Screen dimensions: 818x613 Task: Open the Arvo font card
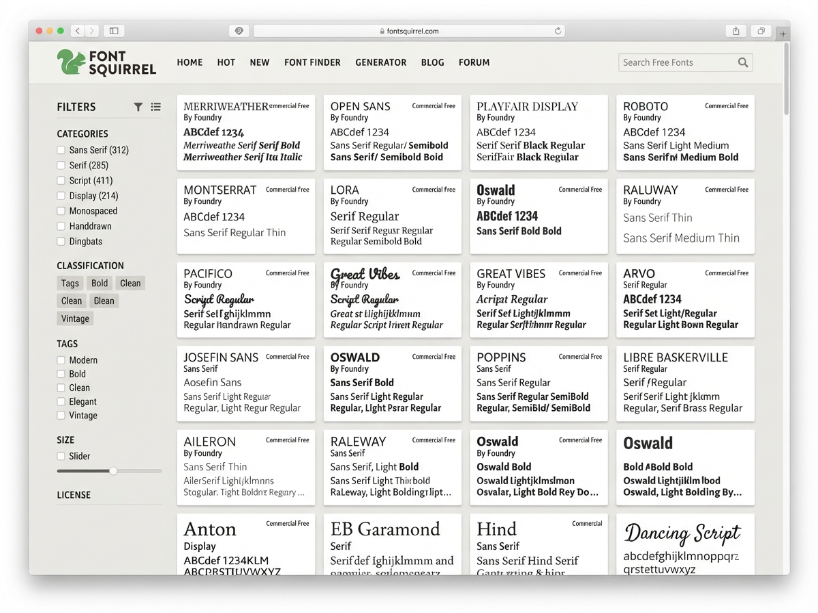click(x=685, y=300)
